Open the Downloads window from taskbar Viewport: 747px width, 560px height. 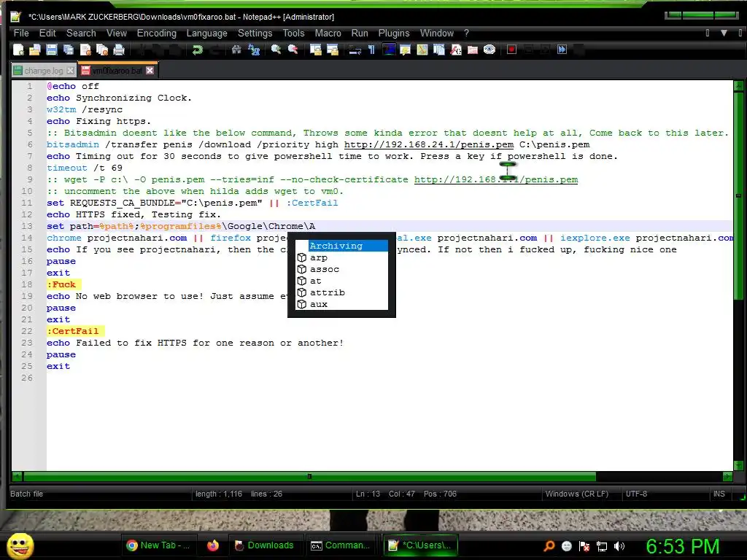pos(264,545)
